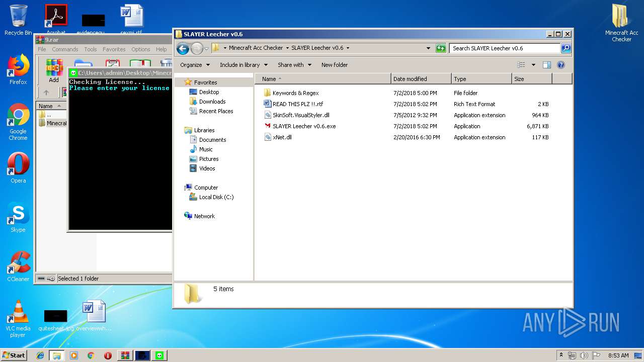Click the change view icon in Explorer toolbar
Viewport: 644px width, 362px height.
tap(521, 65)
